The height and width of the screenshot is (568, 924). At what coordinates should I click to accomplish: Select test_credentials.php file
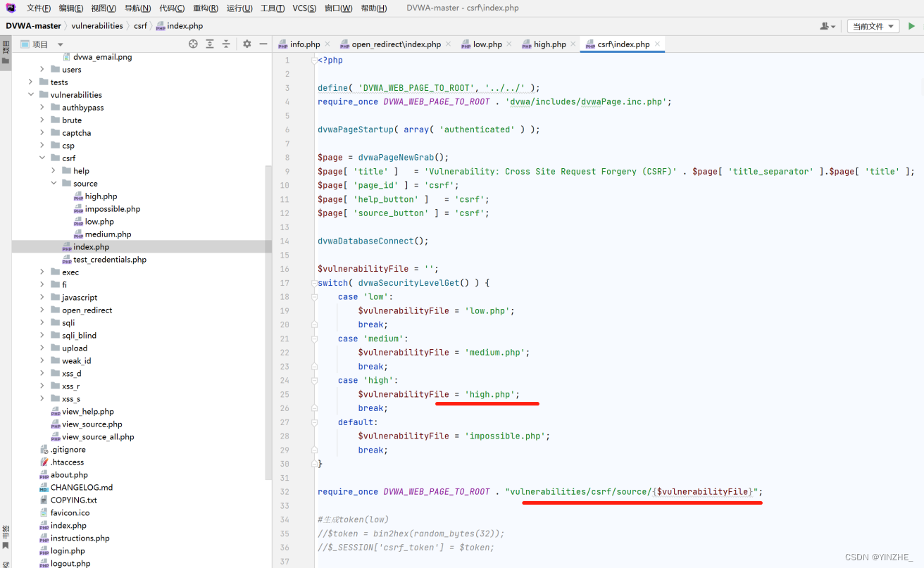[104, 260]
